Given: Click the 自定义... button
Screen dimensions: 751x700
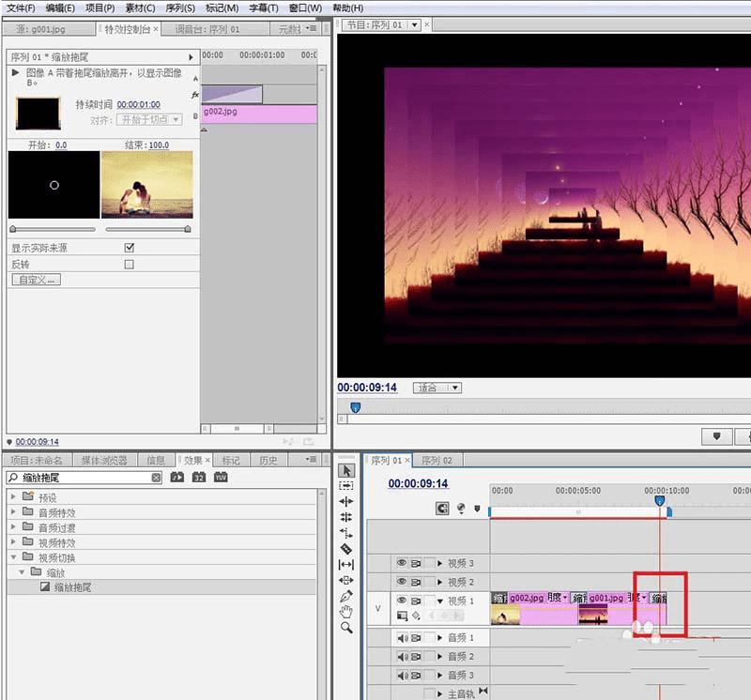Looking at the screenshot, I should [35, 280].
